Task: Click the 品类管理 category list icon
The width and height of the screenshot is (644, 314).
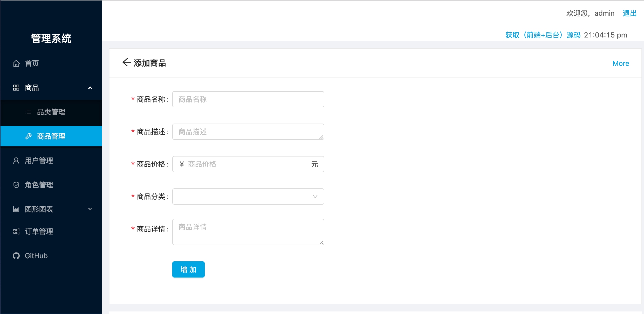Action: click(x=29, y=112)
